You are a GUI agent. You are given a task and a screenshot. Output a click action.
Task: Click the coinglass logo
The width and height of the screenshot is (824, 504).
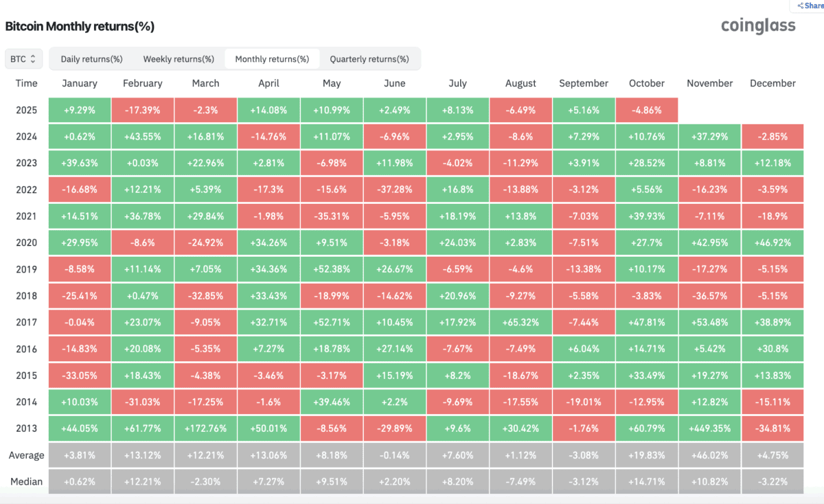(758, 26)
